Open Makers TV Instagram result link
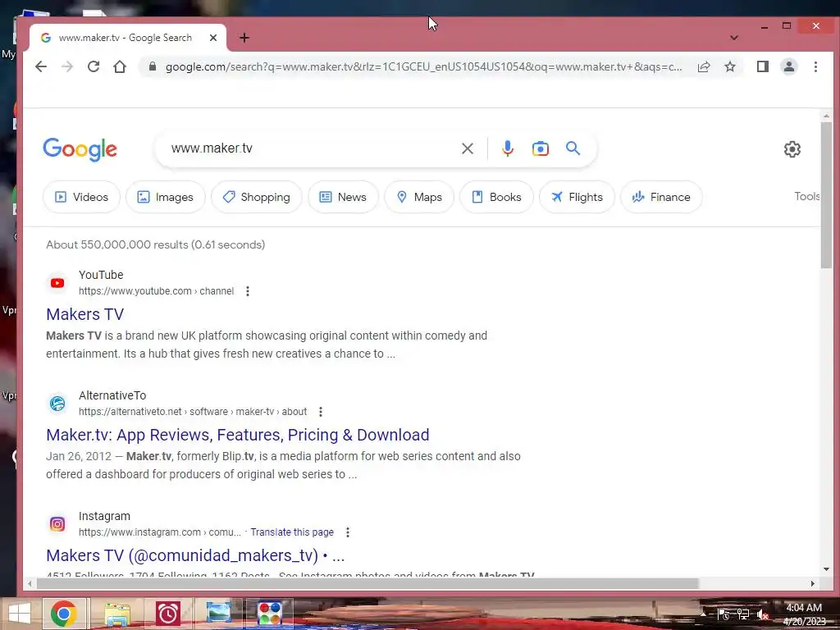This screenshot has height=630, width=840. (195, 555)
